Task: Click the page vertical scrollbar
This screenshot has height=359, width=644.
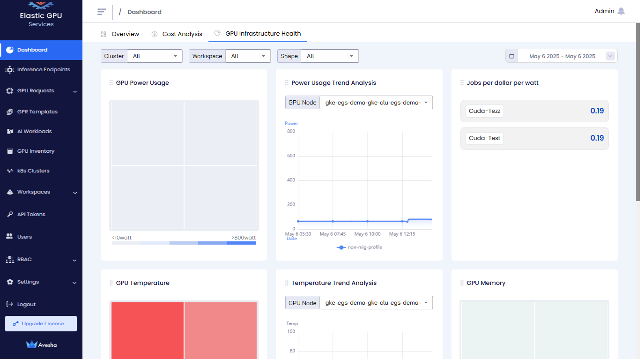Action: point(638,112)
